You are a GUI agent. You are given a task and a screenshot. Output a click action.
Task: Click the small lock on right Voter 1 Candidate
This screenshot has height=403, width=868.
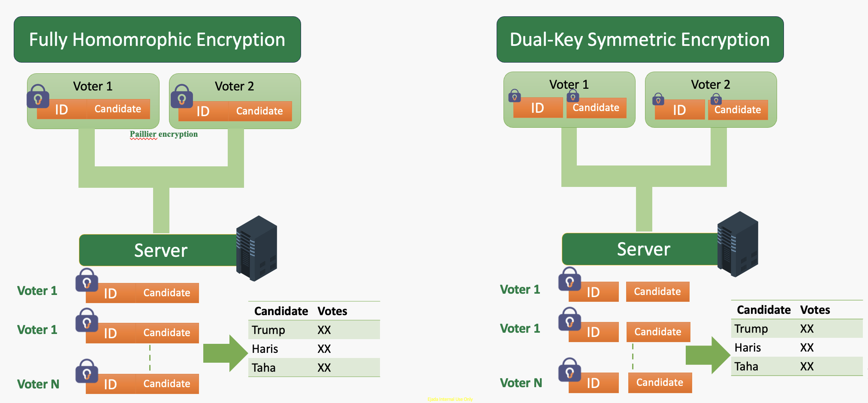[573, 96]
